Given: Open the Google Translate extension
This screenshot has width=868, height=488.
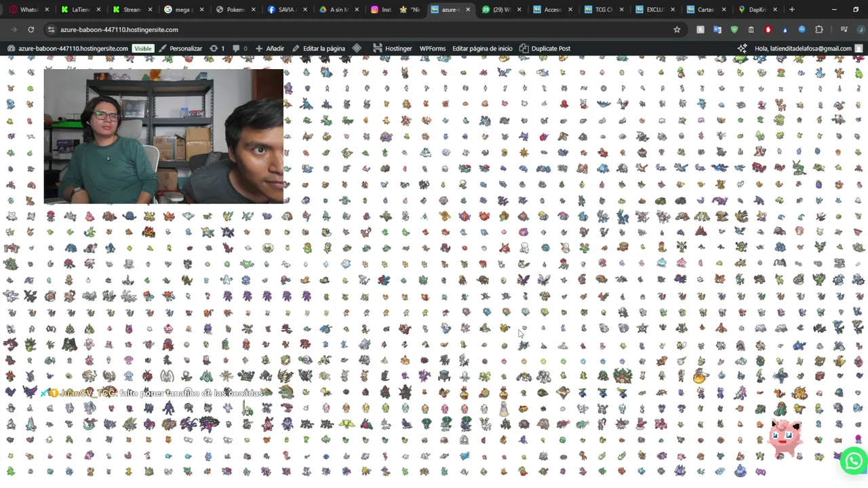Looking at the screenshot, I should [717, 30].
